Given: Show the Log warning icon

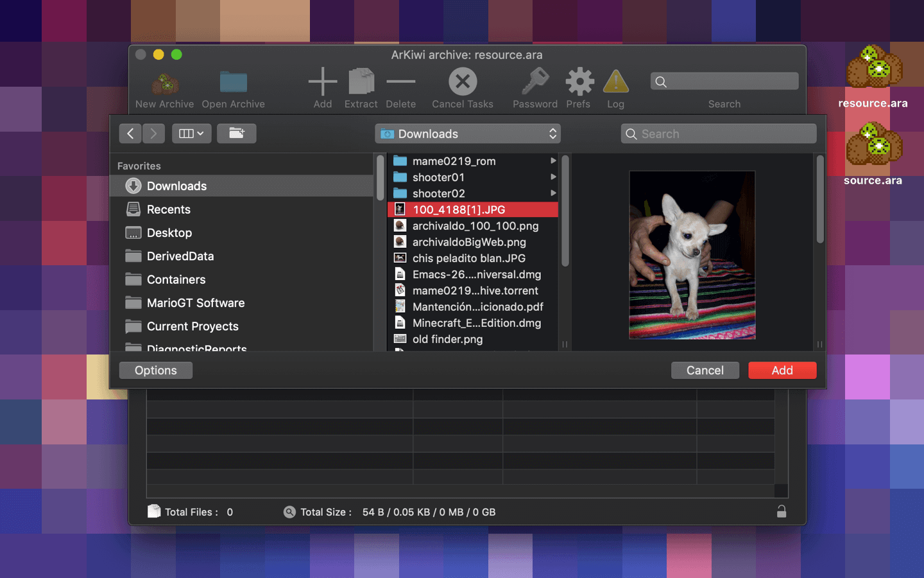Looking at the screenshot, I should (x=615, y=83).
